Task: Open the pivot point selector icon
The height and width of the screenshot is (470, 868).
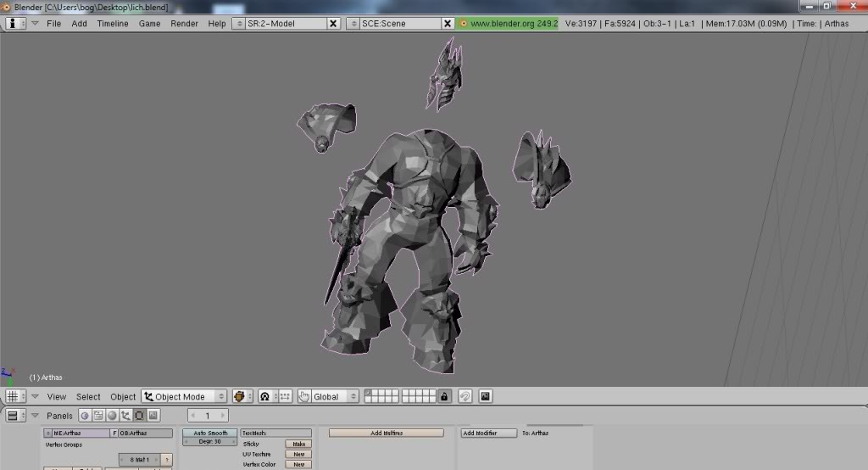Action: (x=268, y=396)
